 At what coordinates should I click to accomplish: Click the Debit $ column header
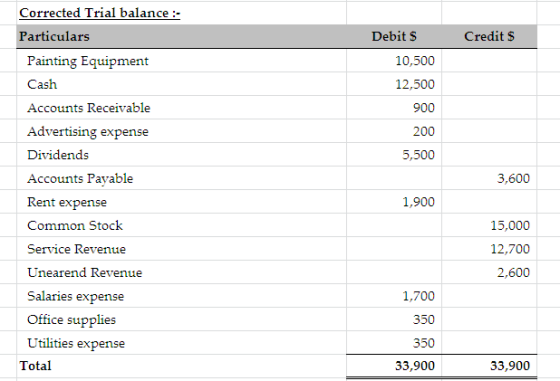[x=394, y=36]
